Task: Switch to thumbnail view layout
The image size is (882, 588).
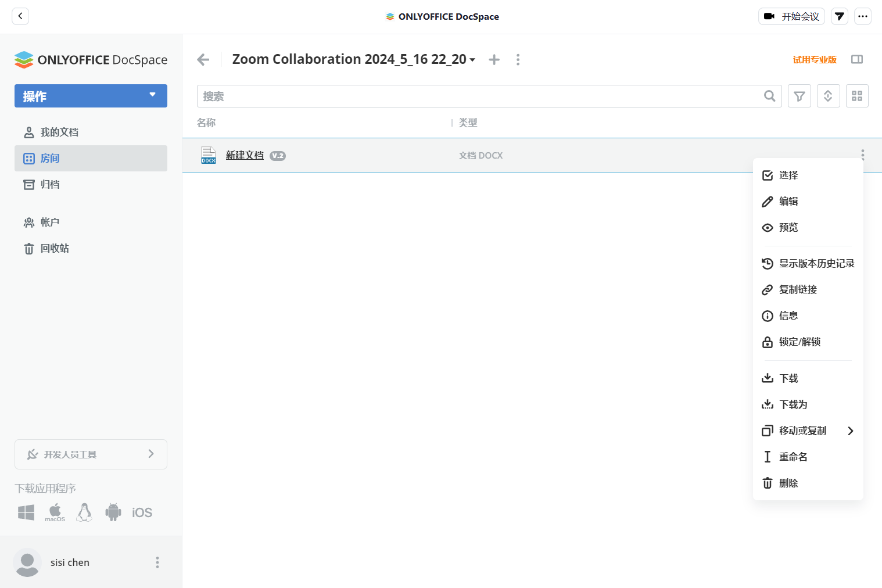Action: pos(857,96)
